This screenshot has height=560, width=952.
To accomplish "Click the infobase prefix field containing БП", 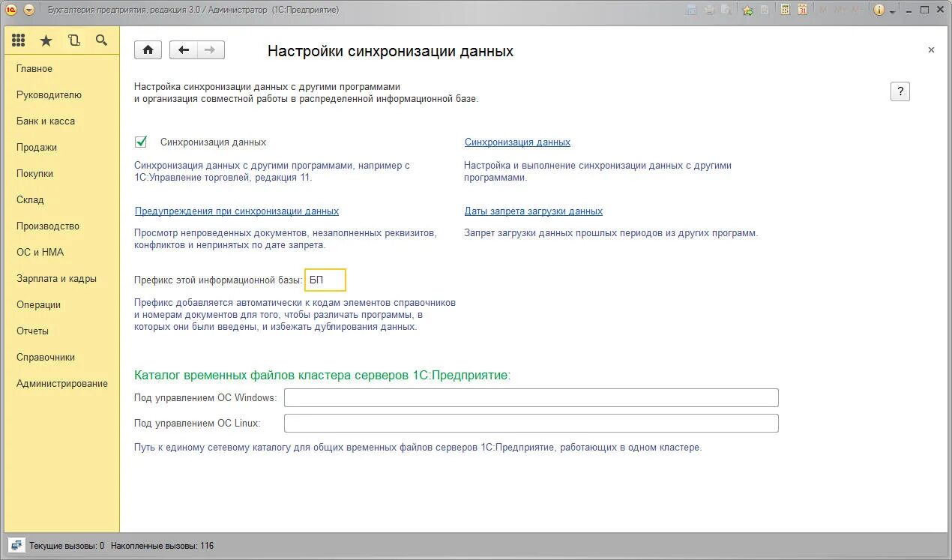I will (325, 280).
